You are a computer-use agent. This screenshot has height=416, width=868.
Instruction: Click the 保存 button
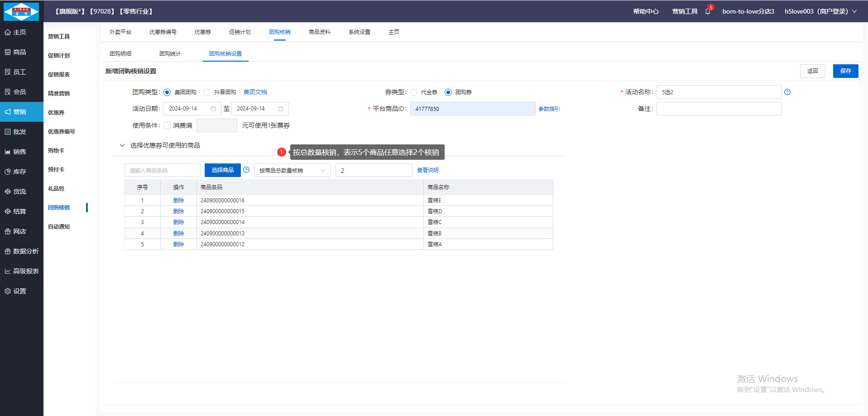click(845, 71)
